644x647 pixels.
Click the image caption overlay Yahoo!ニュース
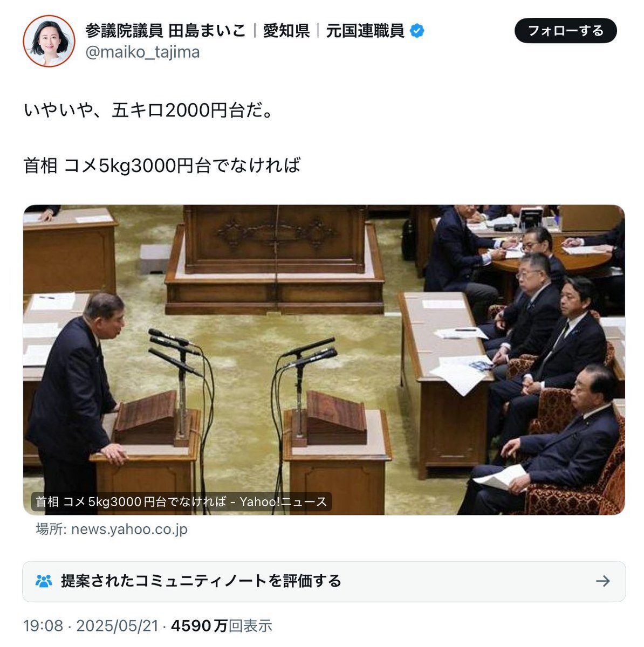(181, 501)
